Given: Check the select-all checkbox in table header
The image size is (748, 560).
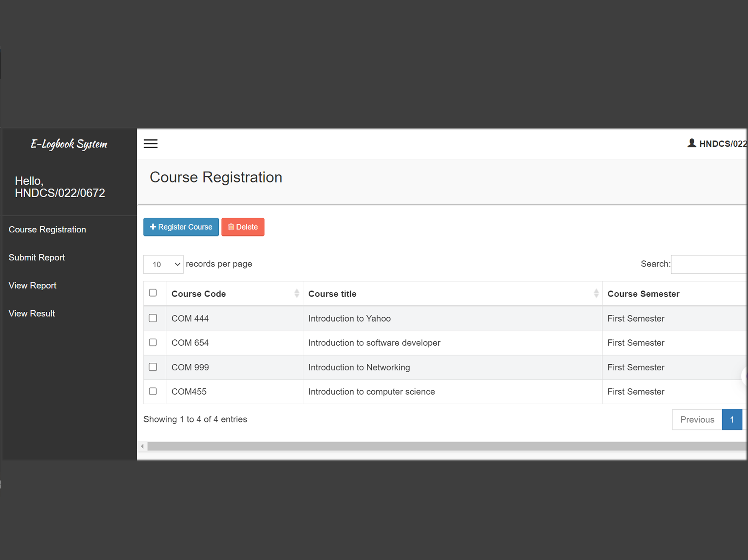Looking at the screenshot, I should (x=153, y=292).
